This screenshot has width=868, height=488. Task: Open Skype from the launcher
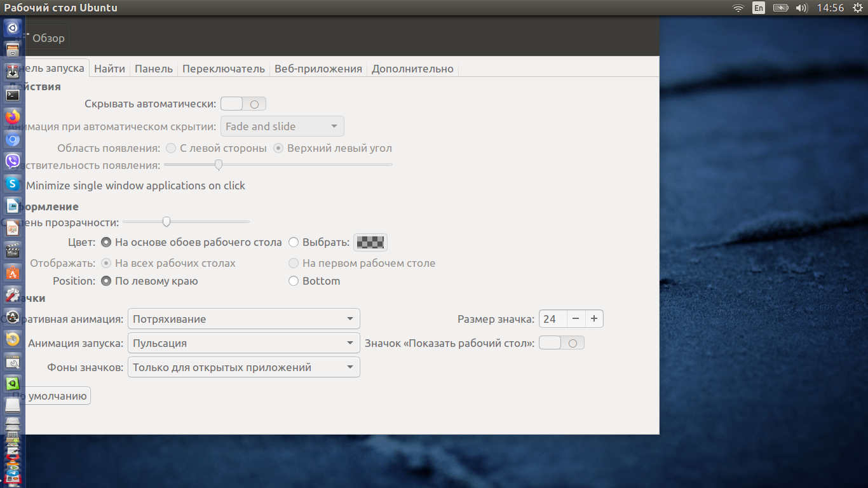(13, 184)
